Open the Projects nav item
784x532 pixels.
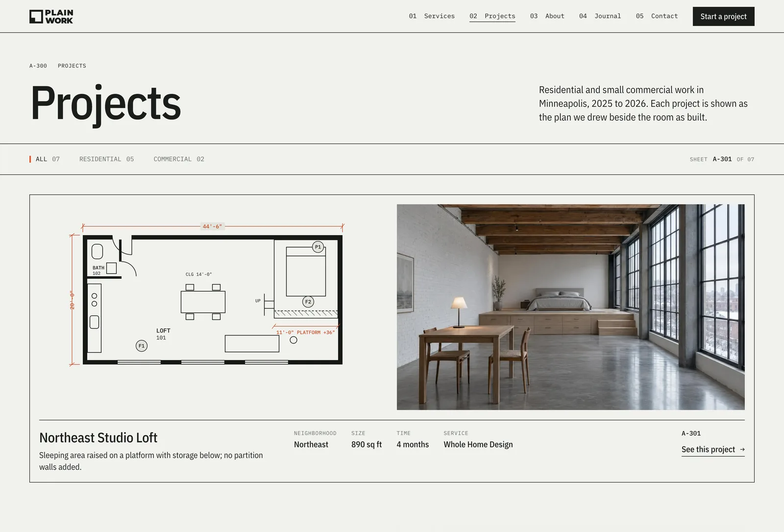(492, 16)
